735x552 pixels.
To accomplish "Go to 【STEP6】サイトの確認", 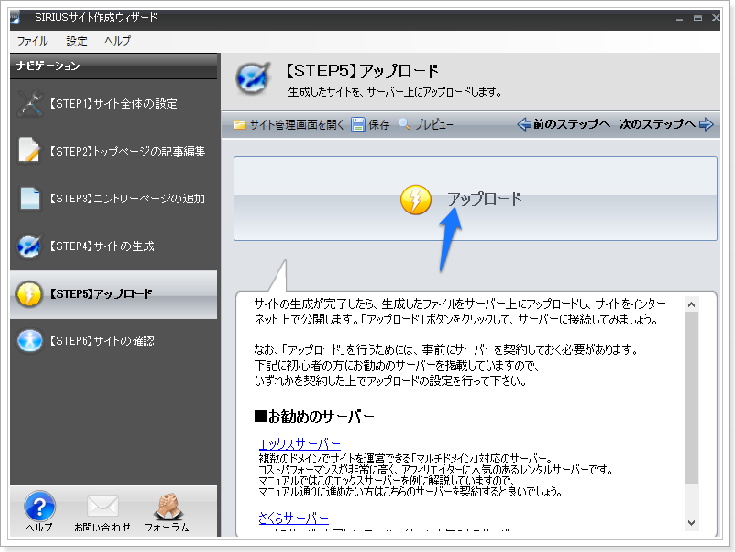I will click(x=114, y=341).
